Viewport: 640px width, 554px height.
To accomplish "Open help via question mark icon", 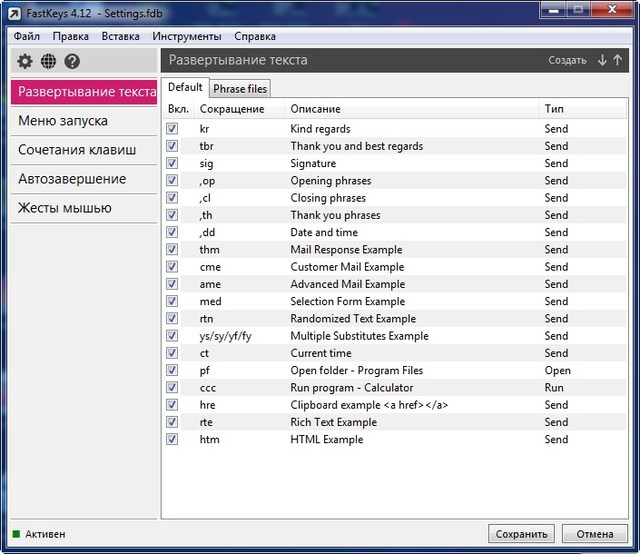I will [x=72, y=61].
